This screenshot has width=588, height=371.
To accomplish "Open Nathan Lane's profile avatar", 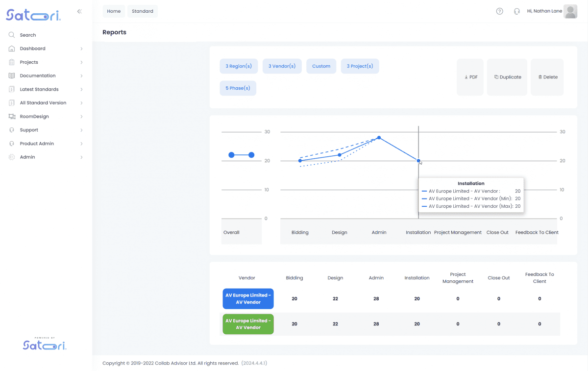I will click(x=570, y=11).
